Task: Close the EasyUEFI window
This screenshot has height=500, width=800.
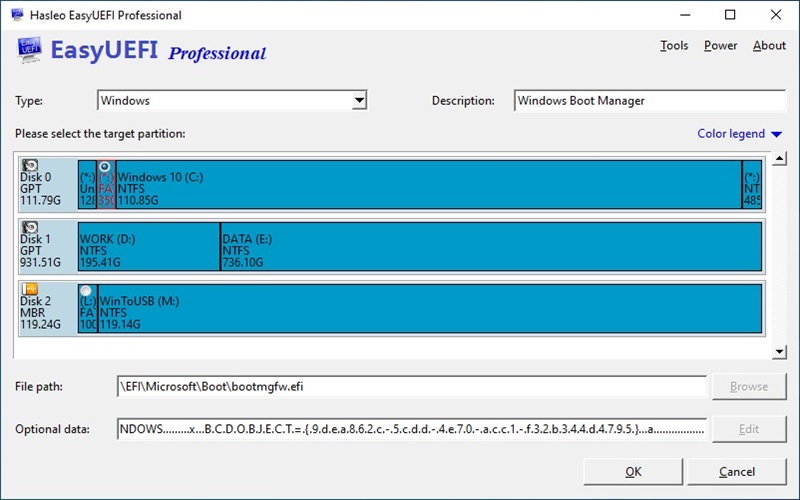Action: [776, 15]
